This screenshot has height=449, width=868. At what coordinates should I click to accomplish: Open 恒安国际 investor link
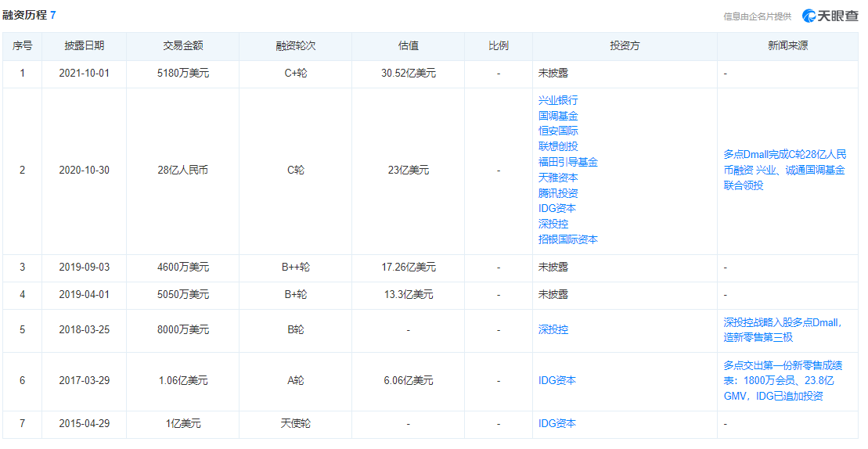click(x=558, y=131)
